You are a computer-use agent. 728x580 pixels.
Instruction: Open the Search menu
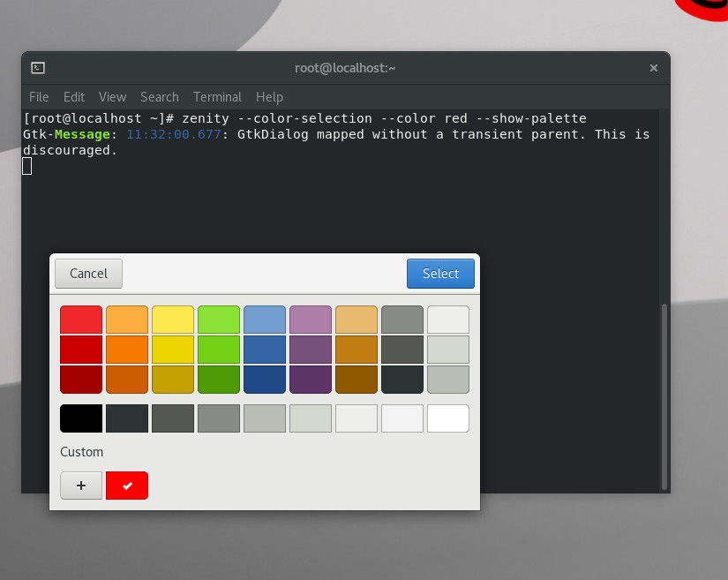160,97
